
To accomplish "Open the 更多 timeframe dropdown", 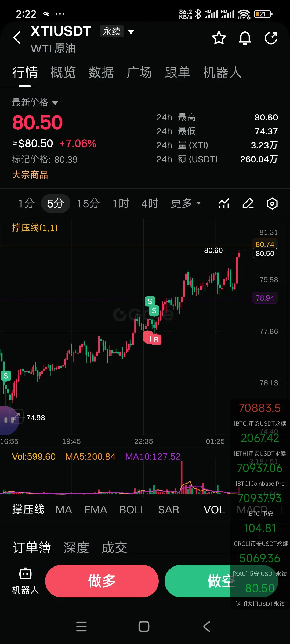I will (x=186, y=203).
